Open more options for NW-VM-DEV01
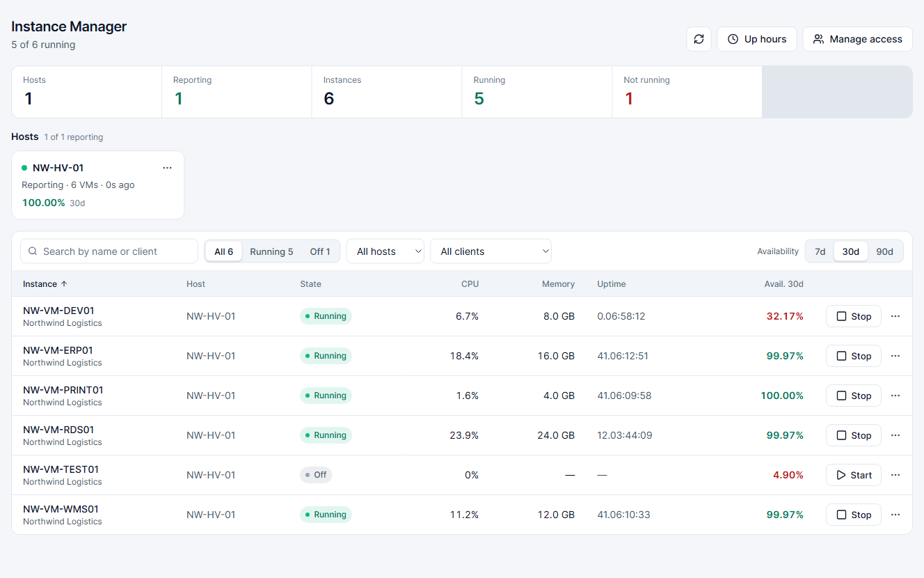924x578 pixels. 895,316
